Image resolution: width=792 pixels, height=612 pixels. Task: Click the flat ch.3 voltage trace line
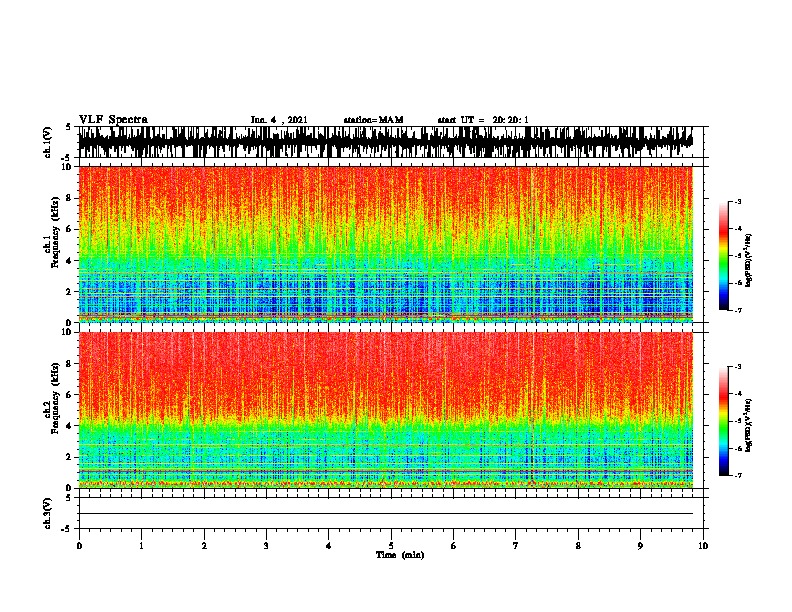coord(385,514)
